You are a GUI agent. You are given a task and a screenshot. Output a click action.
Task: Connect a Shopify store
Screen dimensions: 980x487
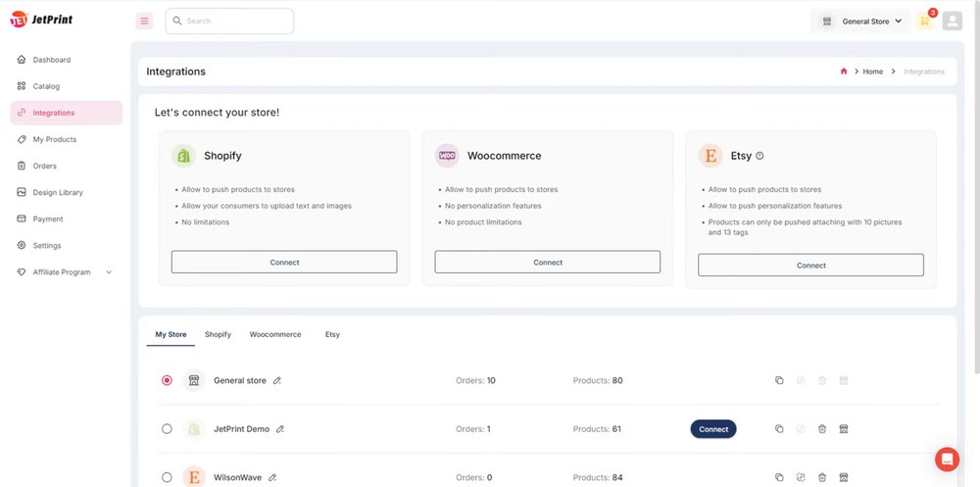284,262
